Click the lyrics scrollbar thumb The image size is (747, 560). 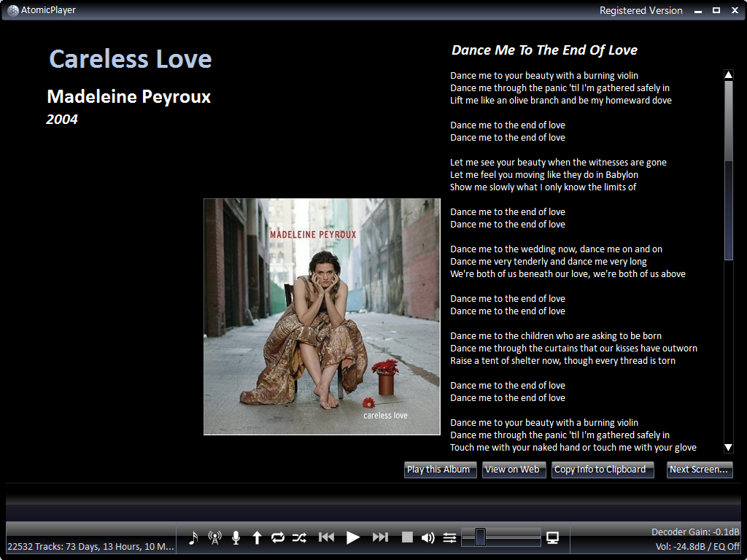tap(729, 170)
